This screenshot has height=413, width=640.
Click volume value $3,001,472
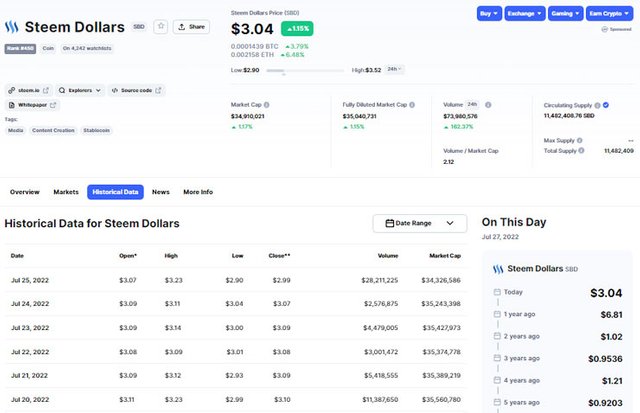[x=380, y=352]
